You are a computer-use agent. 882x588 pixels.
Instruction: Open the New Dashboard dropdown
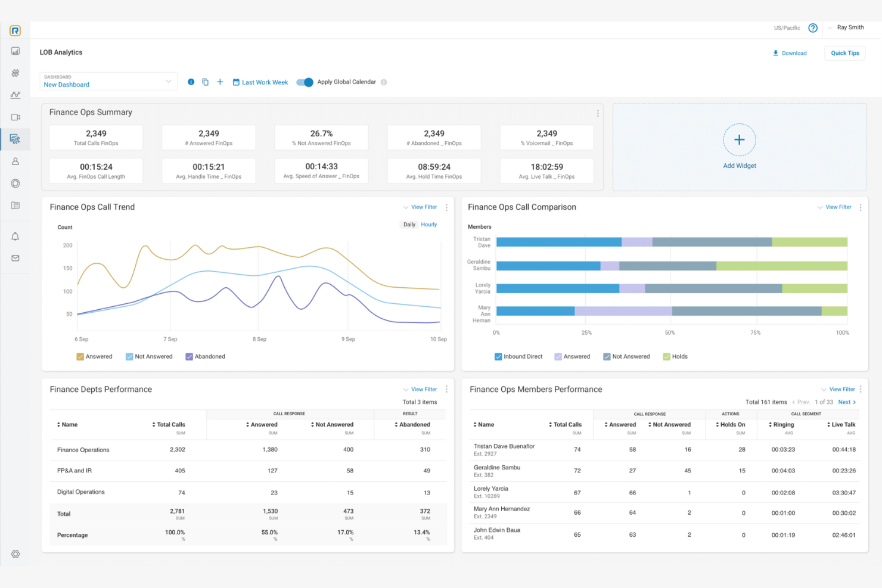(x=108, y=82)
